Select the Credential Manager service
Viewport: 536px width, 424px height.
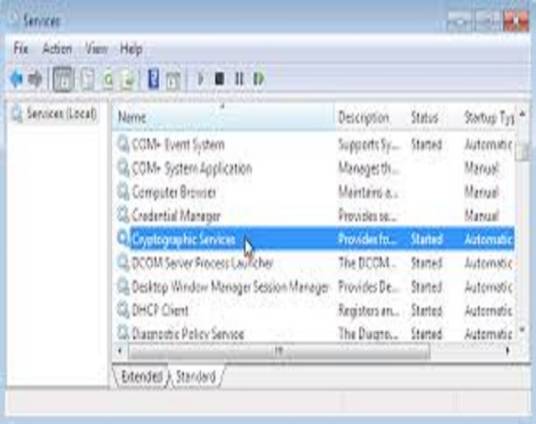(x=176, y=216)
